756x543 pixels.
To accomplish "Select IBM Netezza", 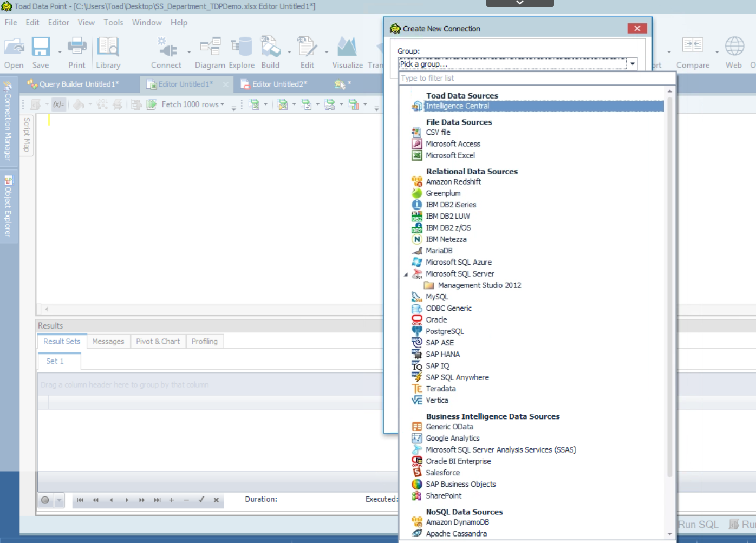I will 446,239.
